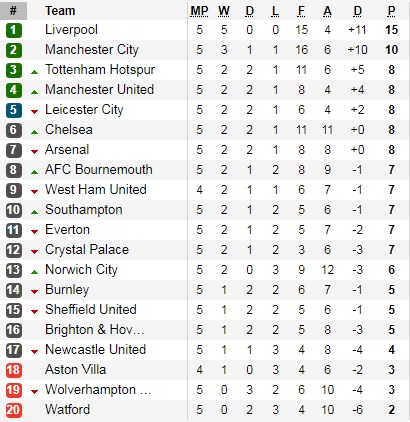This screenshot has height=422, width=410.
Task: Click the red rank 20 badge
Action: (14, 410)
